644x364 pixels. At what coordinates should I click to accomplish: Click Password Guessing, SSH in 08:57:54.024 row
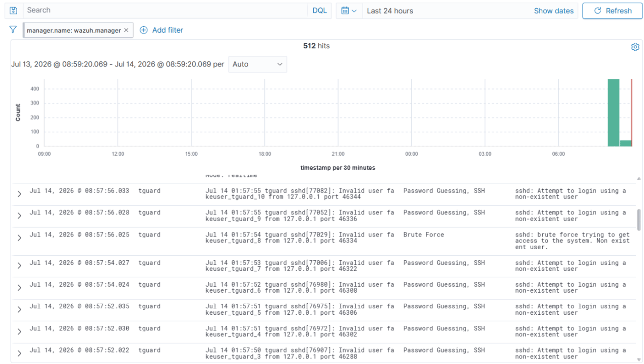[444, 285]
